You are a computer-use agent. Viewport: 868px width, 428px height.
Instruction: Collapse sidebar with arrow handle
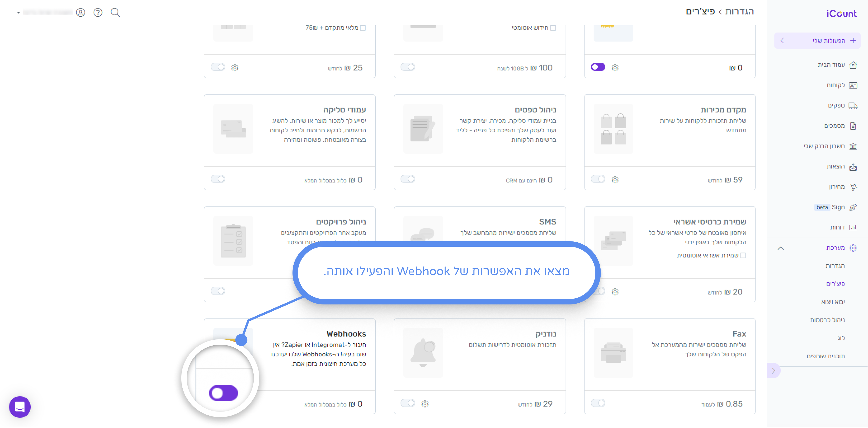click(773, 370)
